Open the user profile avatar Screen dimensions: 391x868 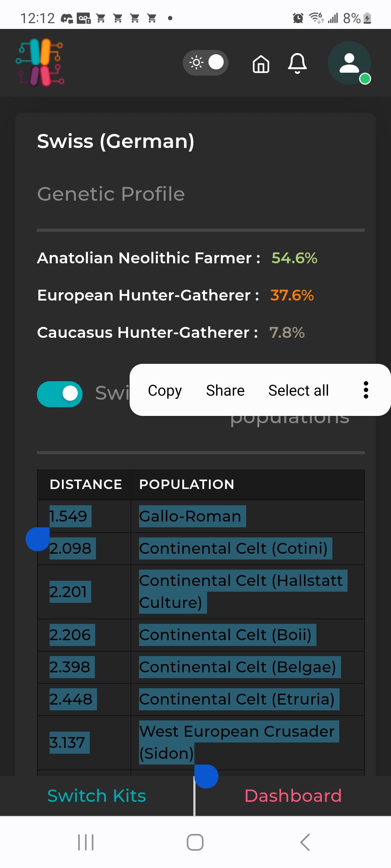349,63
